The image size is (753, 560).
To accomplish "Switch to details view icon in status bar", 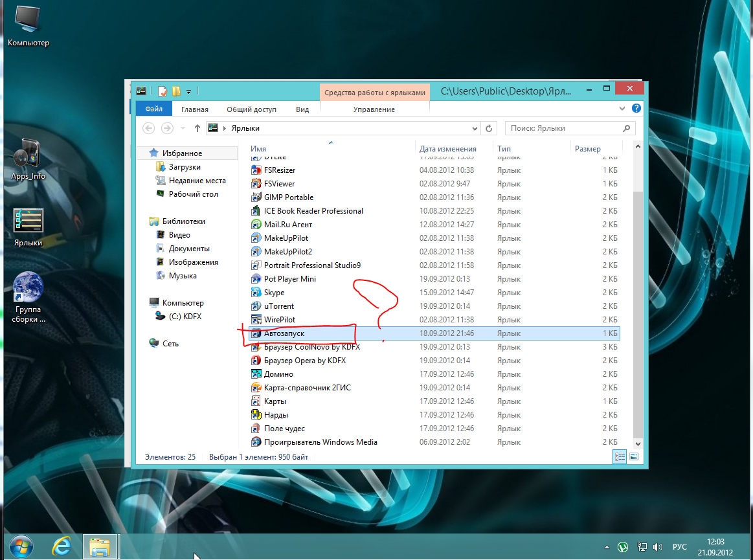I will pyautogui.click(x=620, y=457).
